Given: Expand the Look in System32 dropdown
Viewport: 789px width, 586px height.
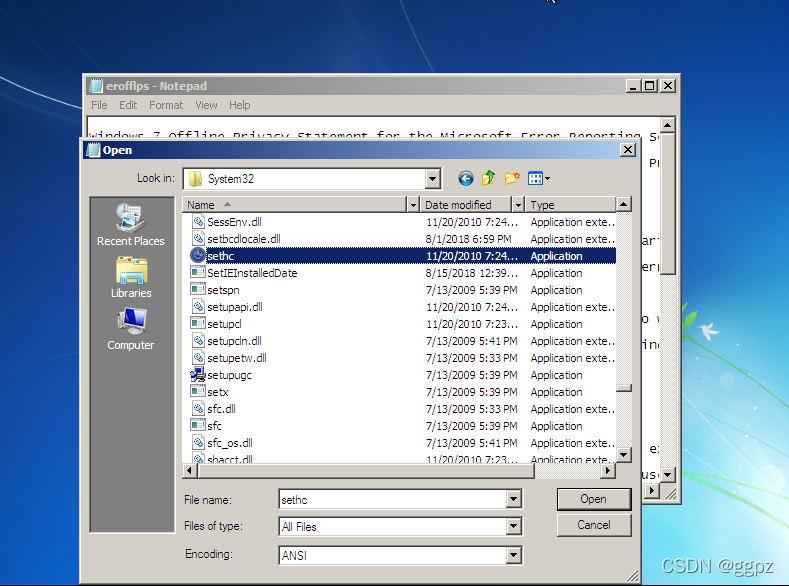Looking at the screenshot, I should pyautogui.click(x=432, y=179).
